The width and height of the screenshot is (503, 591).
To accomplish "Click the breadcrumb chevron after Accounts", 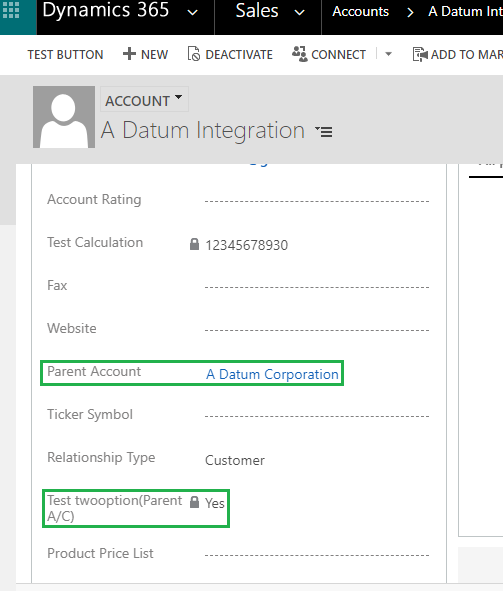I will point(410,13).
